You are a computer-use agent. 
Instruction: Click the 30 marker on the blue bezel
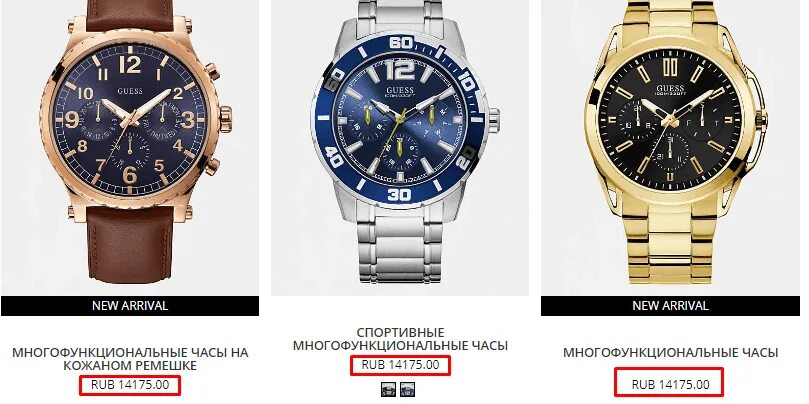click(x=399, y=195)
